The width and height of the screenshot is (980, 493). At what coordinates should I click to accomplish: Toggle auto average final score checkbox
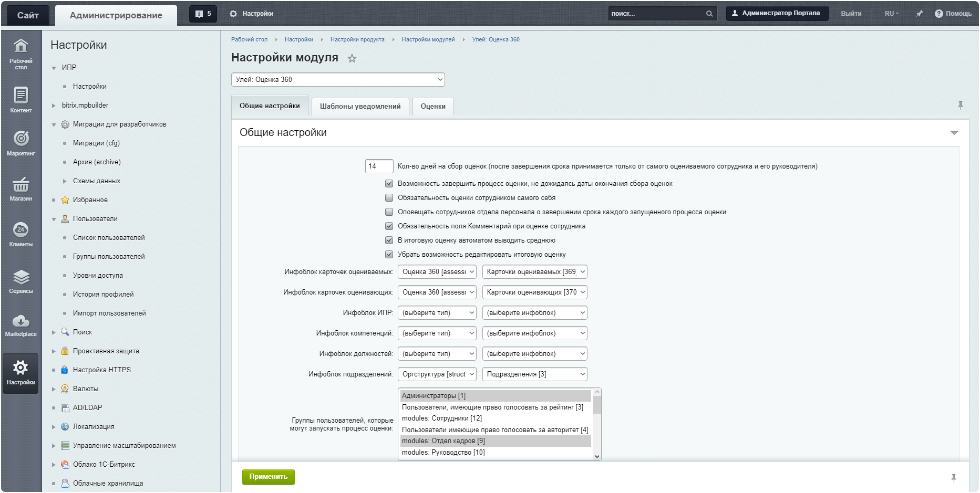pyautogui.click(x=389, y=240)
